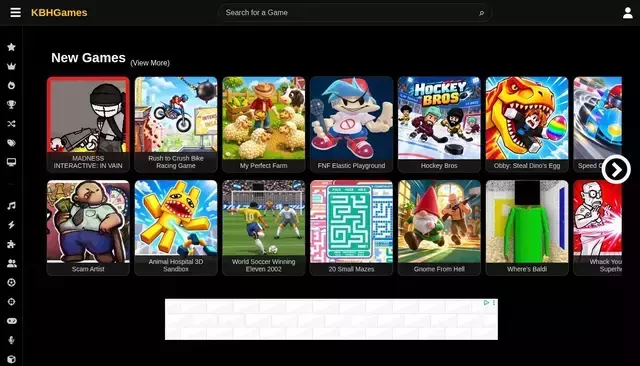This screenshot has width=640, height=366.
Task: Open the music note category icon
Action: 11,206
